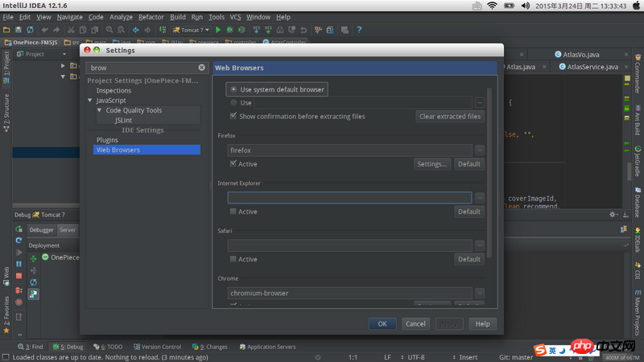Expand the first collapsed project tree folder

[63, 66]
